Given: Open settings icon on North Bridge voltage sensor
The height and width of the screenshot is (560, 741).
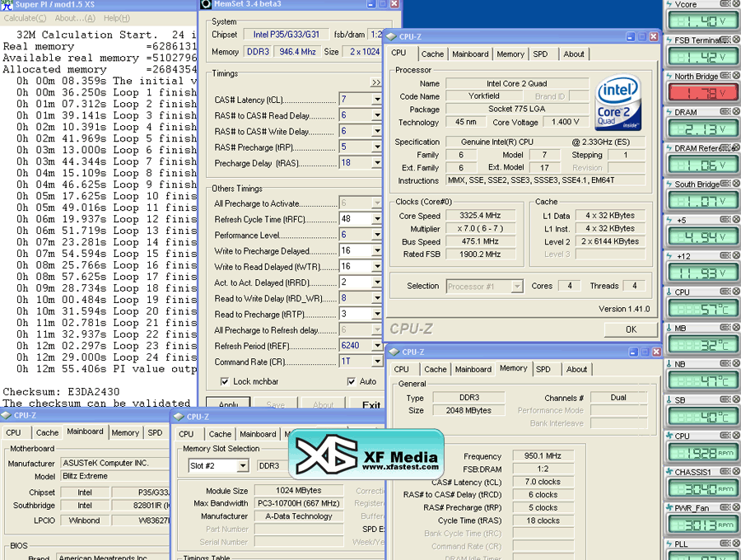Looking at the screenshot, I should click(x=726, y=76).
